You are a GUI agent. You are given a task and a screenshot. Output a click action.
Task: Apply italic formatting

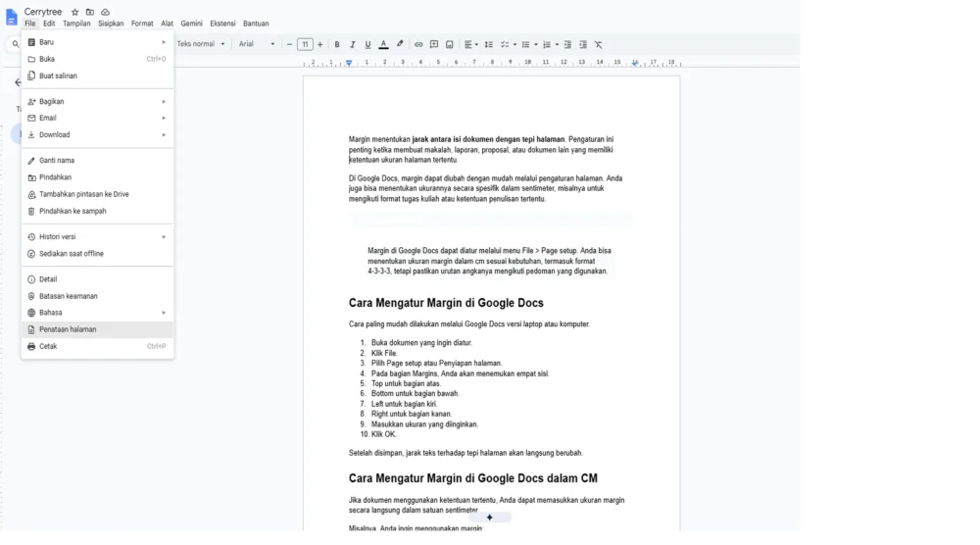[353, 44]
